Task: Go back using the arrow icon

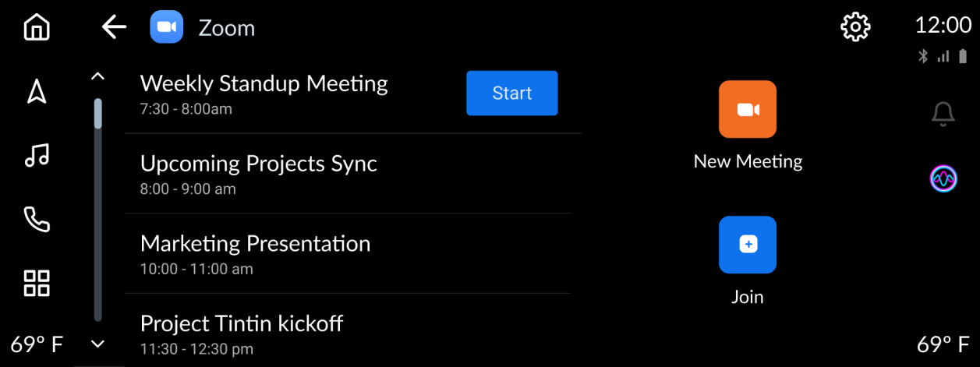Action: click(114, 28)
